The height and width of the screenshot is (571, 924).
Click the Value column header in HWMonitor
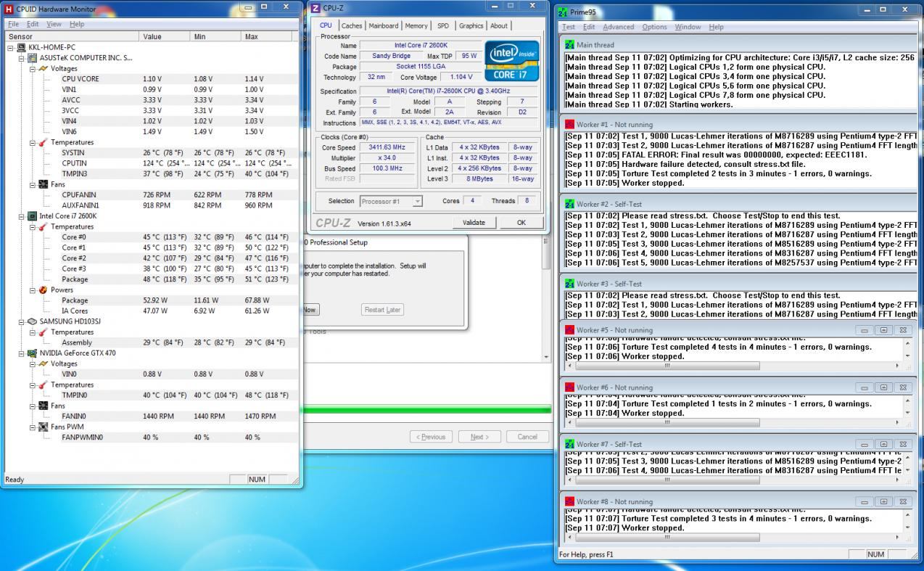click(x=165, y=36)
